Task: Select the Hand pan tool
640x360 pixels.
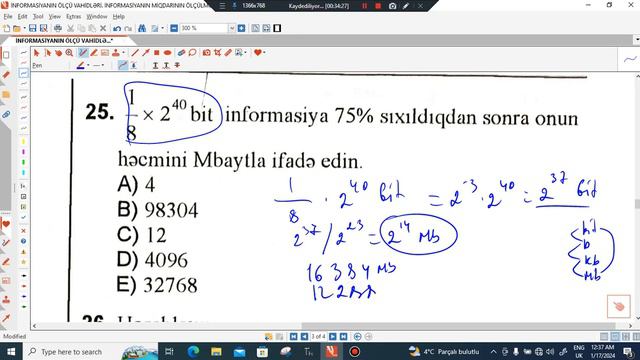Action: (59, 53)
